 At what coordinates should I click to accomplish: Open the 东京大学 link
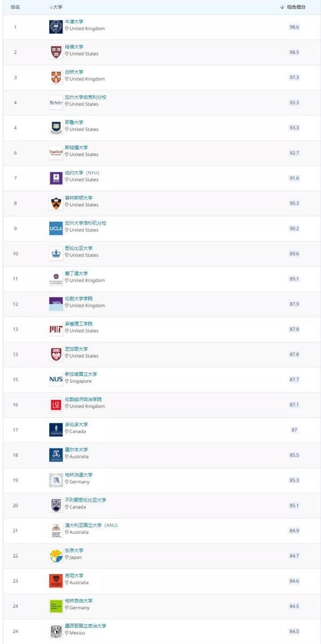74,550
